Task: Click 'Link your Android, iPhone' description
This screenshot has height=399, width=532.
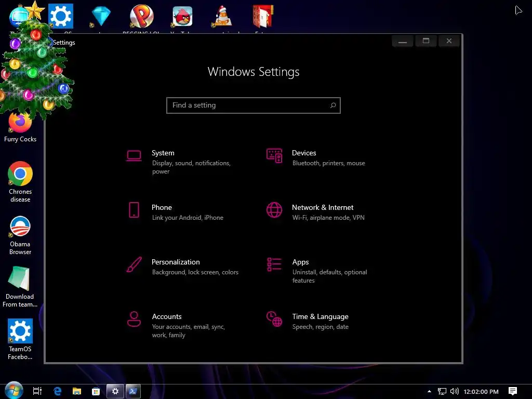Action: click(188, 218)
